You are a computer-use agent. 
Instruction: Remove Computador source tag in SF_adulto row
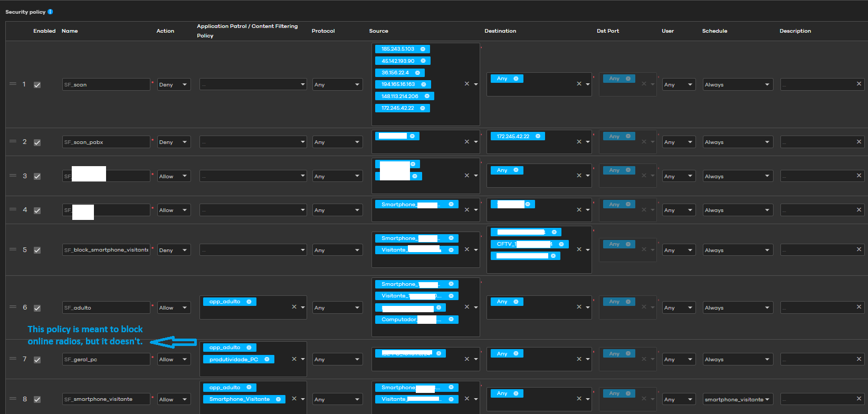coord(451,319)
